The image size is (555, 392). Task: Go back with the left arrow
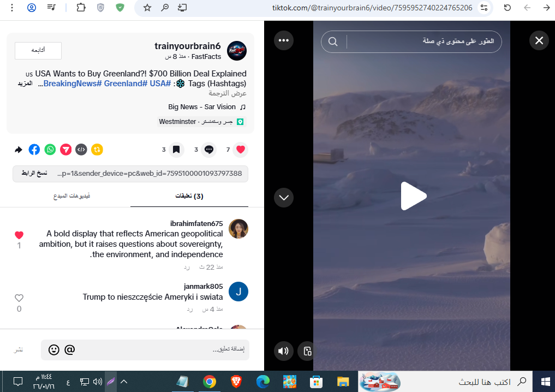527,8
